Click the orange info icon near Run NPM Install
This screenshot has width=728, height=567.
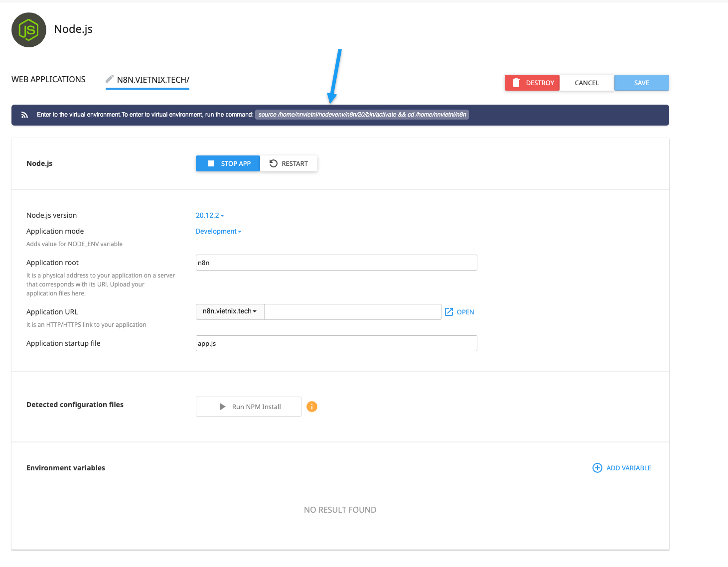(x=312, y=407)
